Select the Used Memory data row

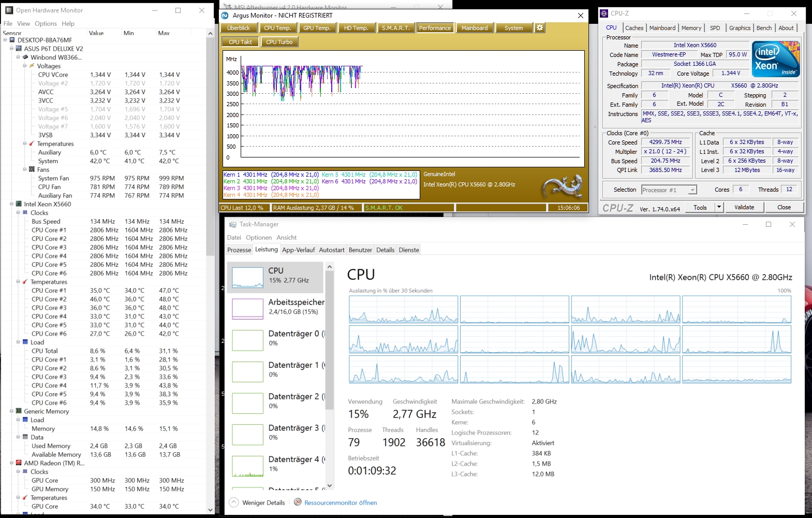pyautogui.click(x=104, y=445)
